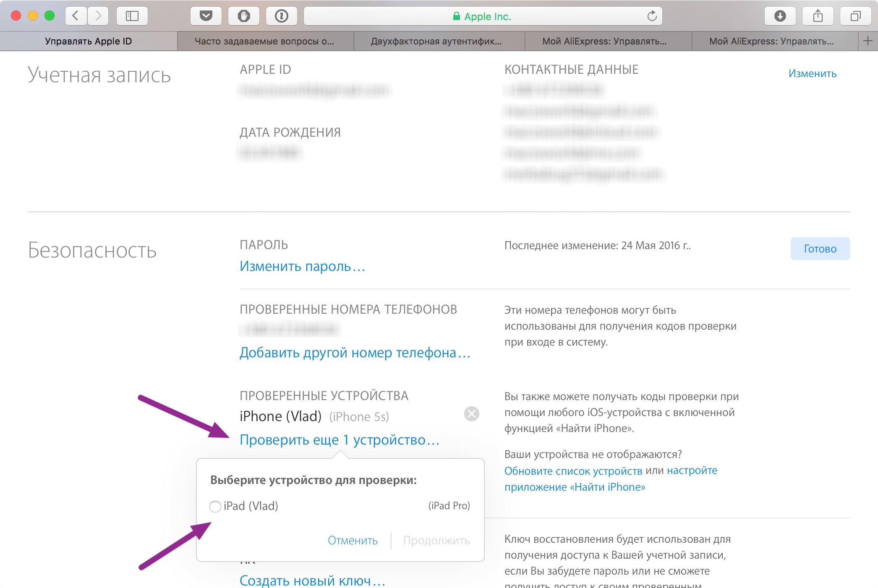Select the iPad (Vlad) radio button
This screenshot has width=878, height=588.
[x=215, y=507]
